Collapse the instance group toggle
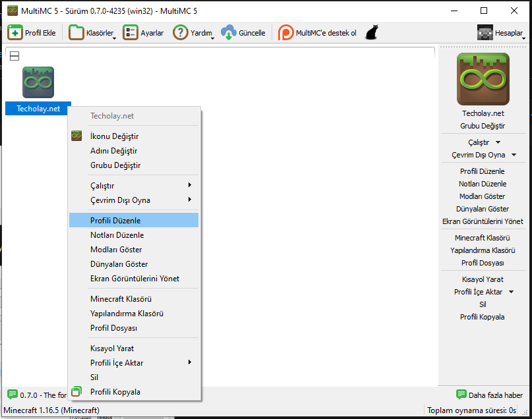The image size is (532, 419). [x=15, y=56]
